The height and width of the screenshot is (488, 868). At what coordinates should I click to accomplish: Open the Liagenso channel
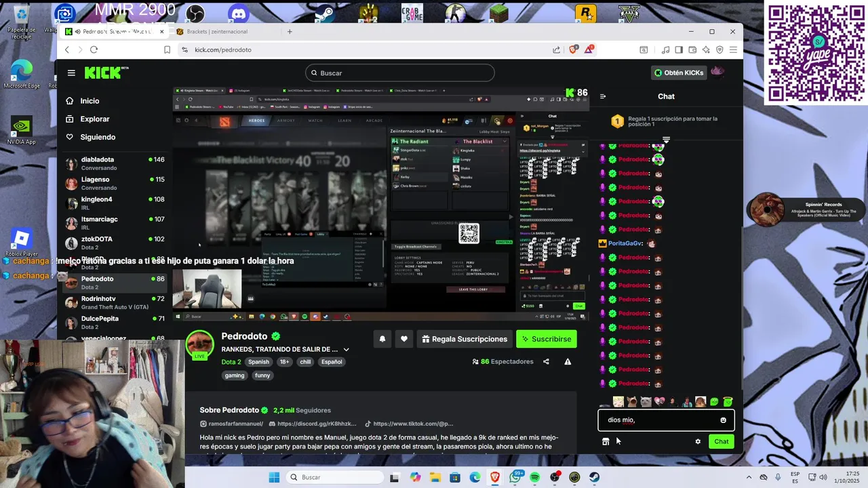[x=115, y=183]
